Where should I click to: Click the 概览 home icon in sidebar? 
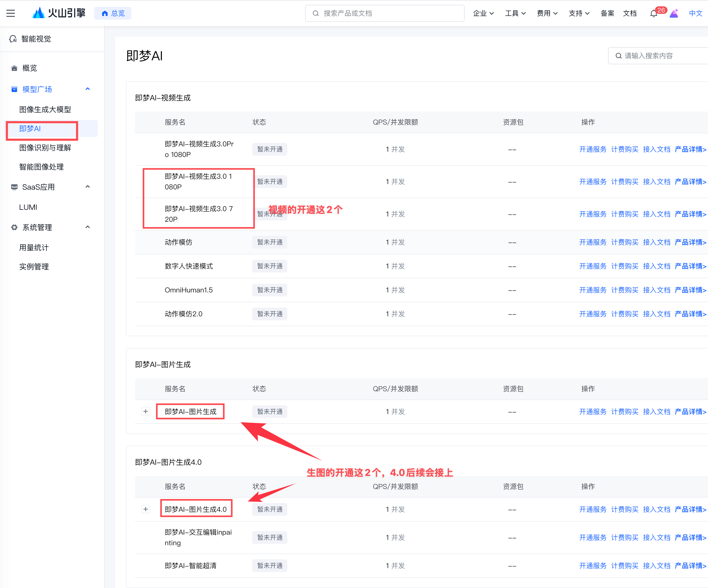pyautogui.click(x=14, y=68)
